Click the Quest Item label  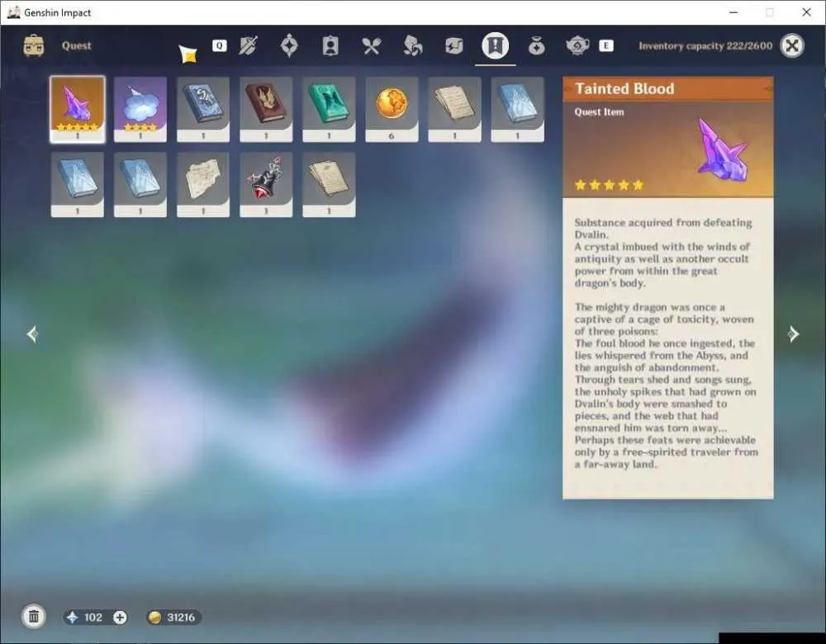coord(599,111)
